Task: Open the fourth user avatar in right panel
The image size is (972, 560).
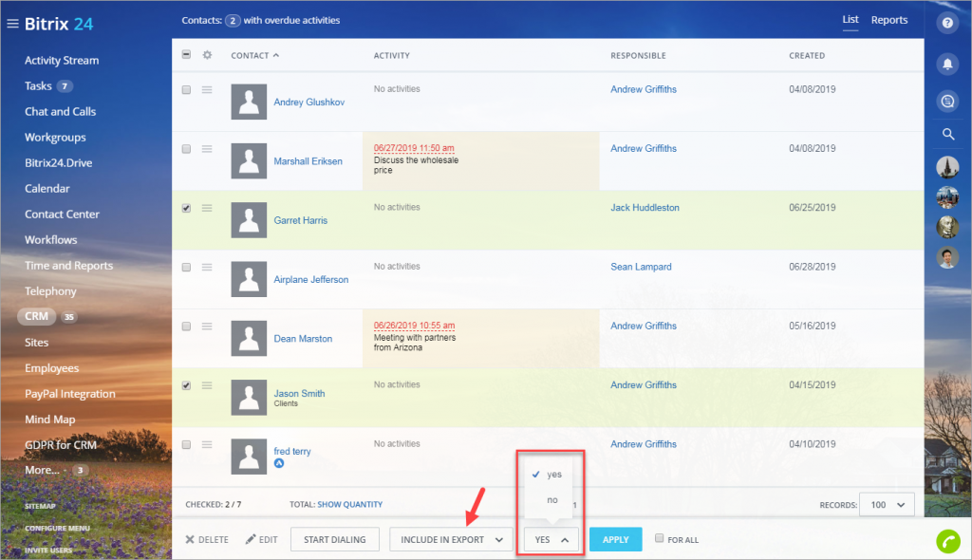Action: coord(947,257)
